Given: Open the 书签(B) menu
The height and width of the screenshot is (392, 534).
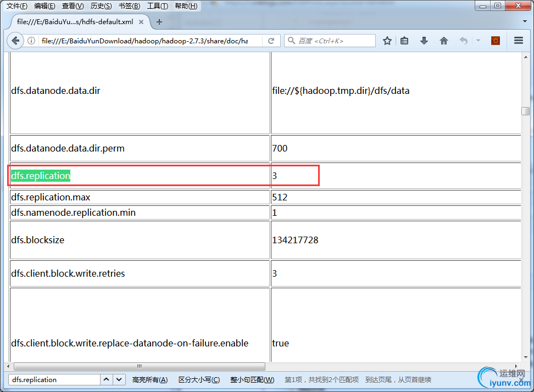Looking at the screenshot, I should click(x=130, y=6).
